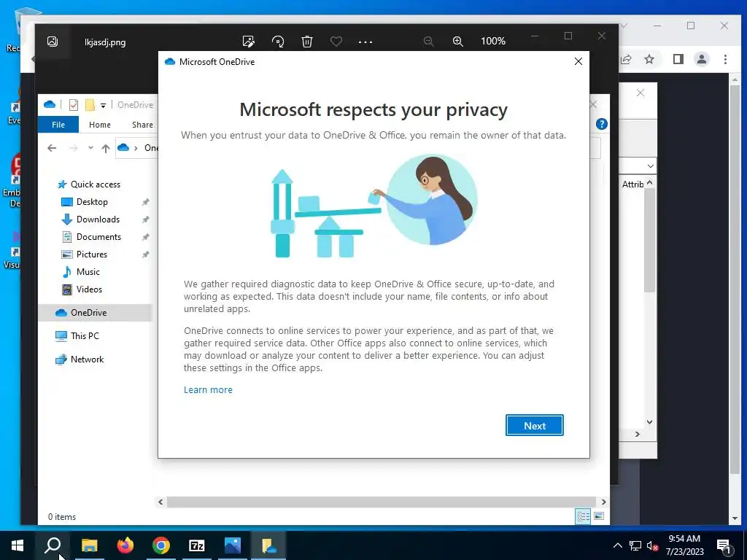The image size is (747, 560).
Task: Open Explorer help question mark icon
Action: [x=602, y=124]
